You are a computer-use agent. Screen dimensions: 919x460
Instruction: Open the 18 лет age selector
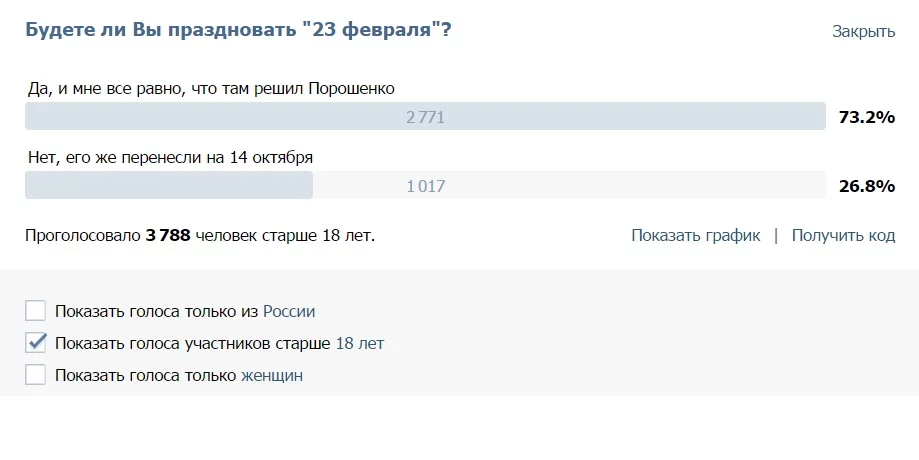359,343
